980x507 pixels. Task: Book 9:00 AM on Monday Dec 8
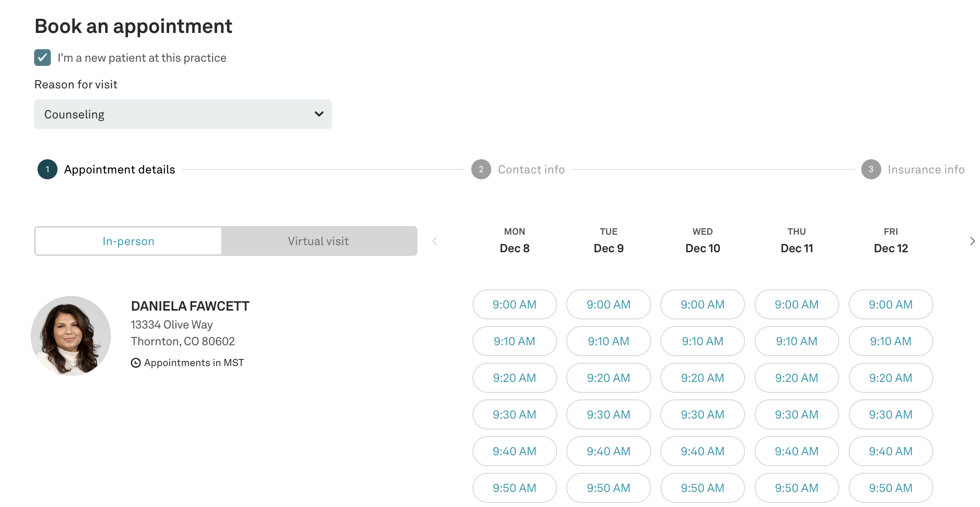click(x=514, y=304)
